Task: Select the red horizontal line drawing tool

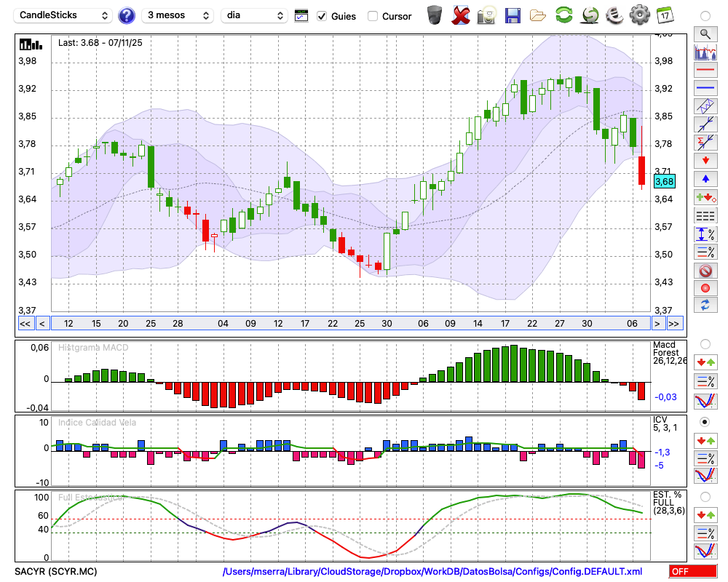Action: (x=705, y=71)
